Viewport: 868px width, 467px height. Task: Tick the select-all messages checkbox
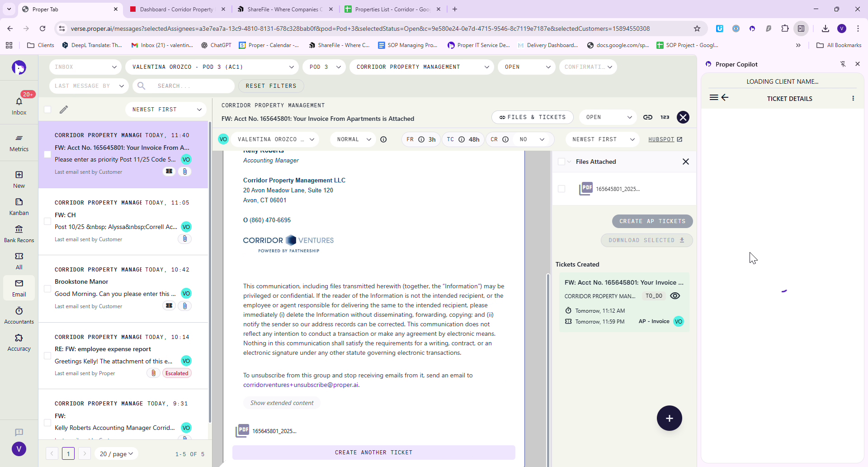coord(47,110)
